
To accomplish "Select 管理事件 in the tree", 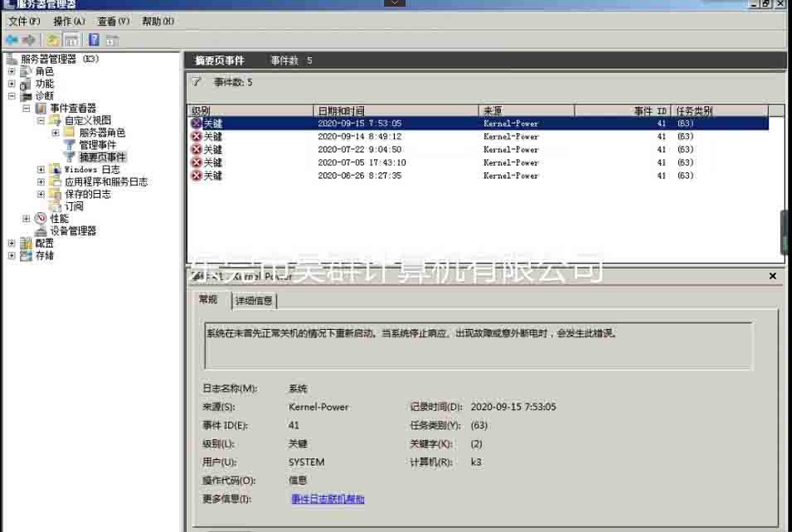I will click(97, 145).
